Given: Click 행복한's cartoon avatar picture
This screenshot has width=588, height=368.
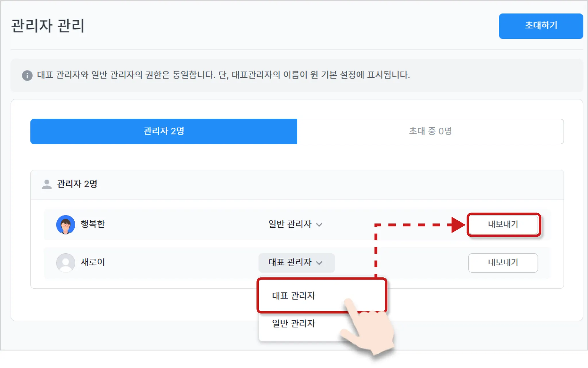Looking at the screenshot, I should tap(65, 225).
